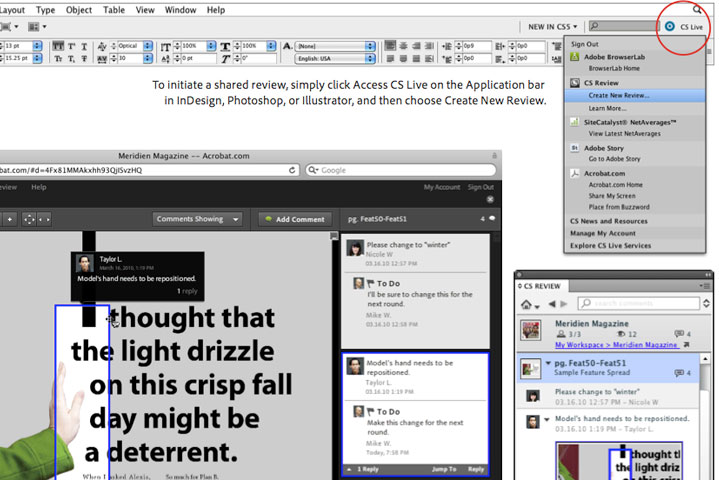Click the CS Review icon in menu
Screen dimensions: 719x480
click(575, 83)
